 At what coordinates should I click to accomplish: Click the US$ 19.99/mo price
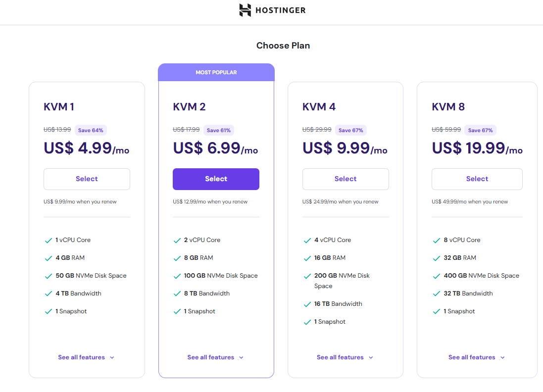click(x=477, y=148)
